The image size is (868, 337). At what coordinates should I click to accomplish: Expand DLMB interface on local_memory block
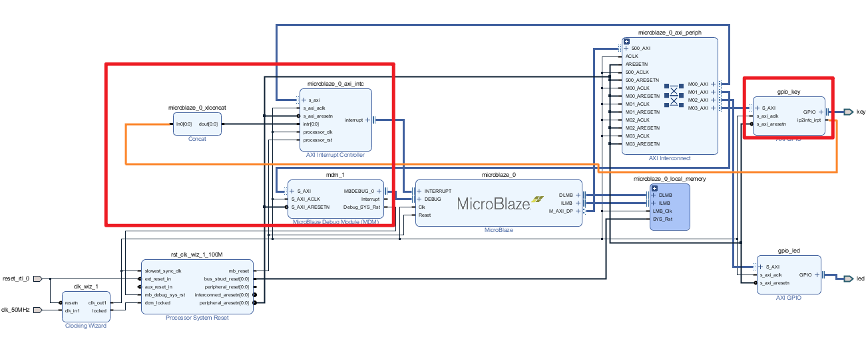(653, 195)
